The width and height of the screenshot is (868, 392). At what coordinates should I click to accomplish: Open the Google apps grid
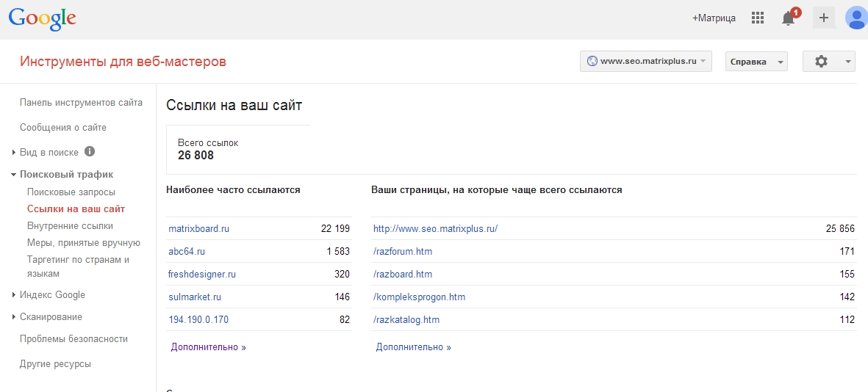(x=758, y=18)
